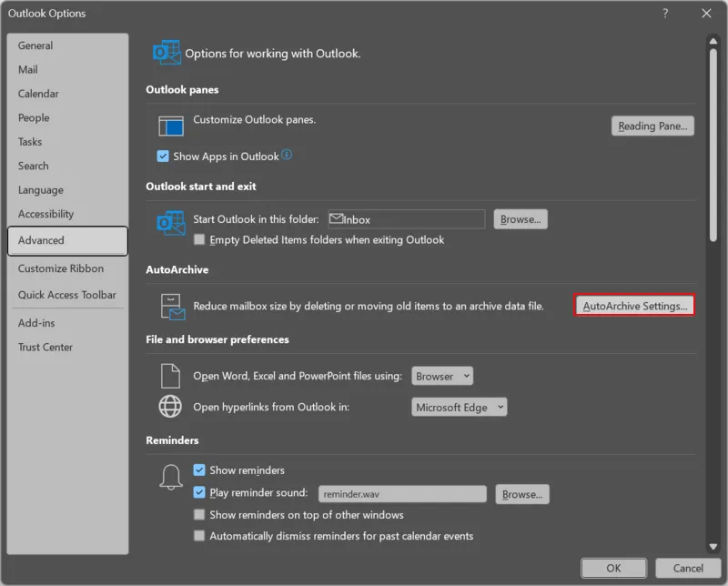The image size is (728, 586).
Task: Click the globe icon for hyperlinks
Action: 170,407
